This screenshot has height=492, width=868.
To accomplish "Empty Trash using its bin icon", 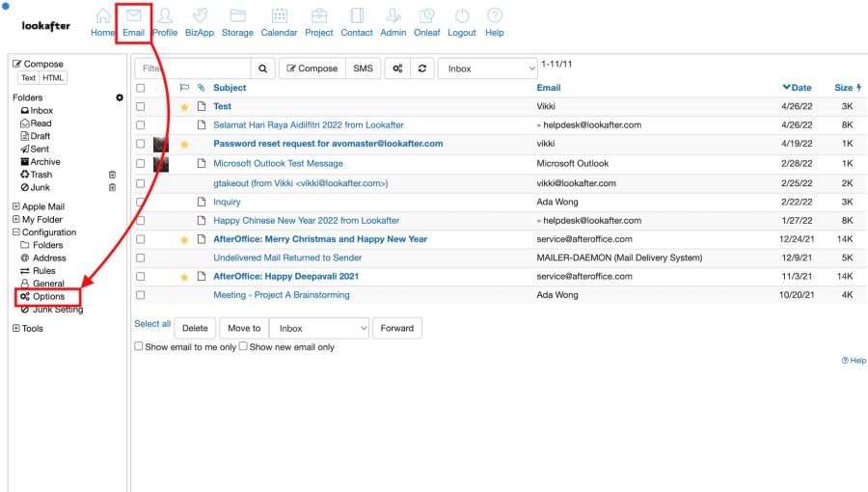I will click(x=112, y=175).
